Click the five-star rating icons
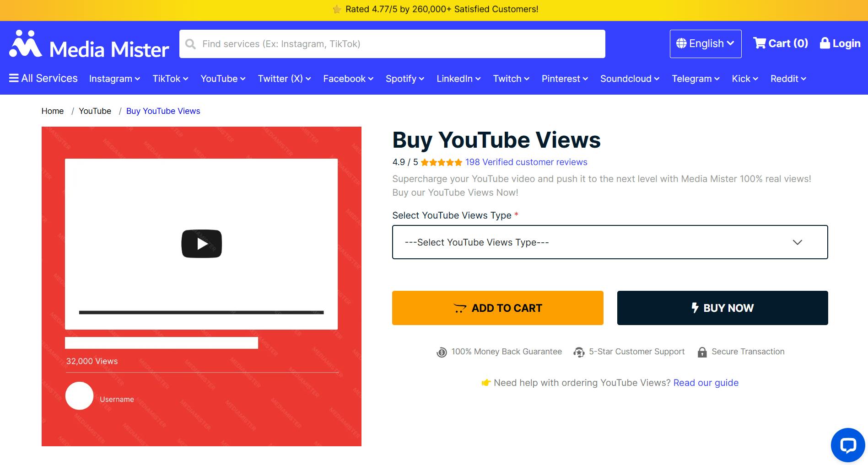This screenshot has width=868, height=465. [441, 162]
